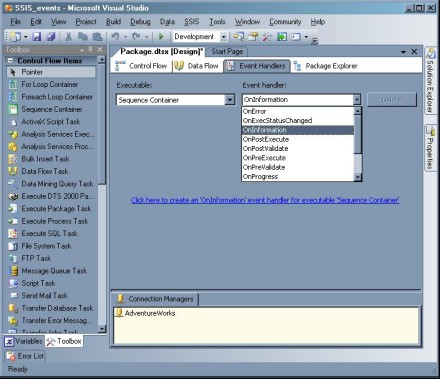Open Toolbox window position dropdown arrow

tap(82, 50)
